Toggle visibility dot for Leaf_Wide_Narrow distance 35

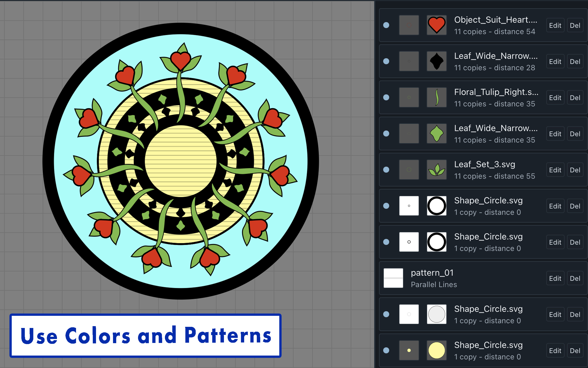386,133
